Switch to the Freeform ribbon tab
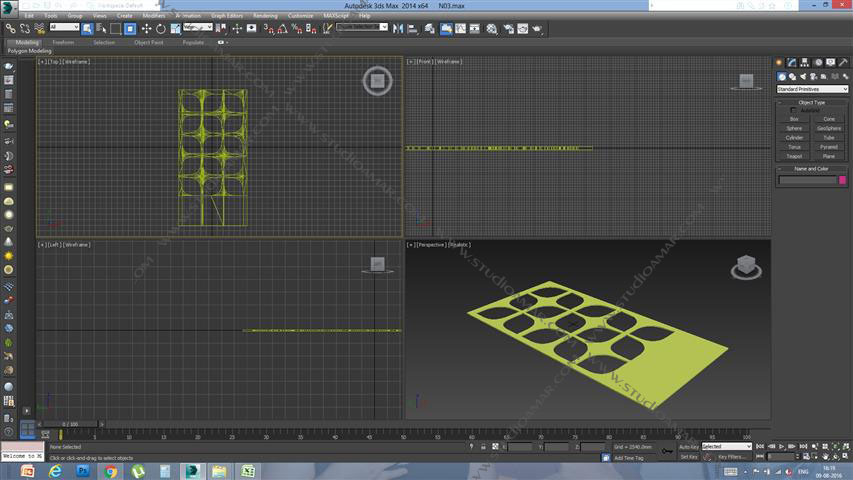The width and height of the screenshot is (853, 480). [x=63, y=42]
